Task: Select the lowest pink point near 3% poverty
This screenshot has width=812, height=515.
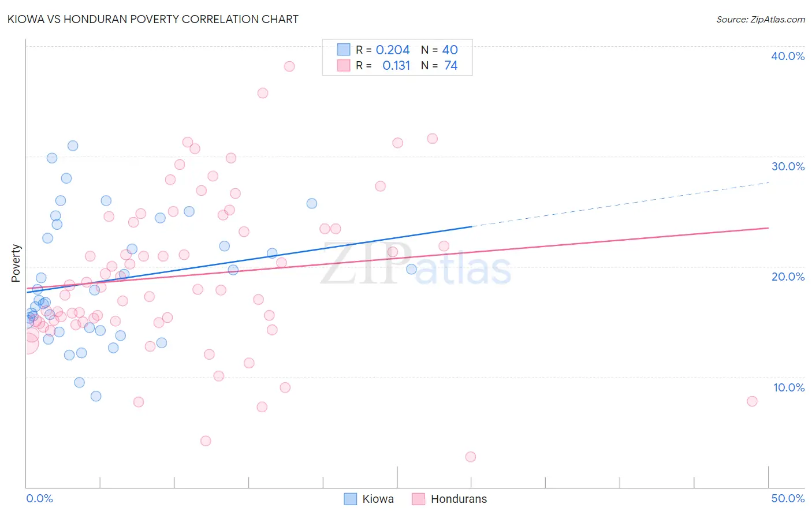Action: coord(471,457)
